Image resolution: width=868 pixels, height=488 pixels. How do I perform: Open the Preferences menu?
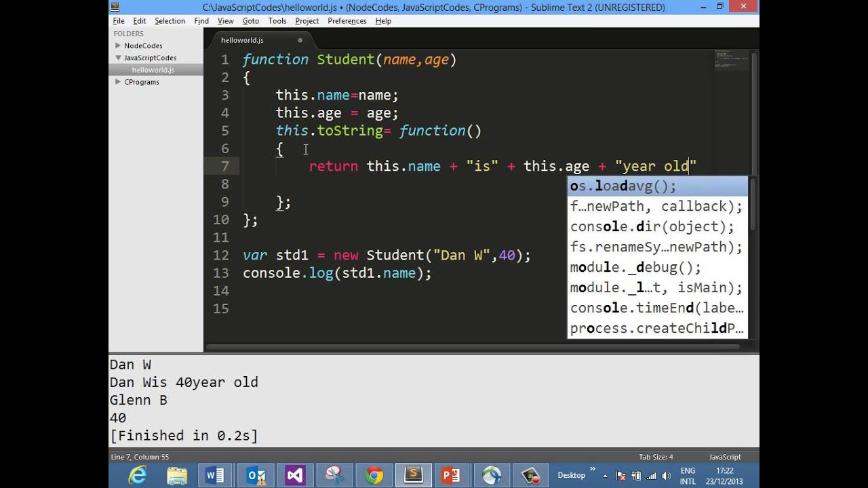[x=347, y=21]
